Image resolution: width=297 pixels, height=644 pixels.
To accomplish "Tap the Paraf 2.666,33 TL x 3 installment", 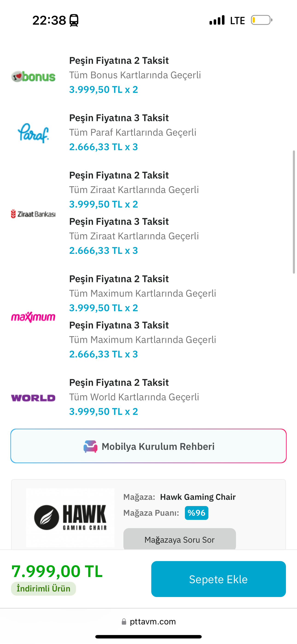I will coord(104,147).
